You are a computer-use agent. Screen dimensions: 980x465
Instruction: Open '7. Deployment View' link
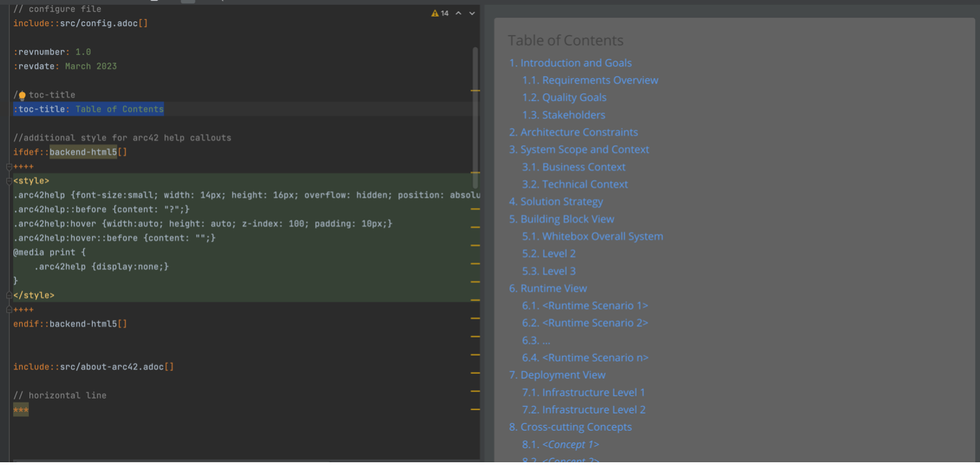click(x=557, y=375)
